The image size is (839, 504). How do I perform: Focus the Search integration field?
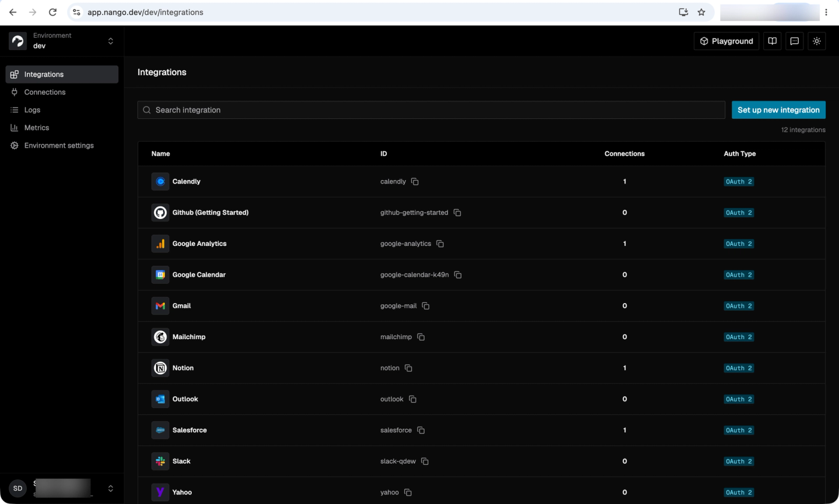pyautogui.click(x=431, y=110)
